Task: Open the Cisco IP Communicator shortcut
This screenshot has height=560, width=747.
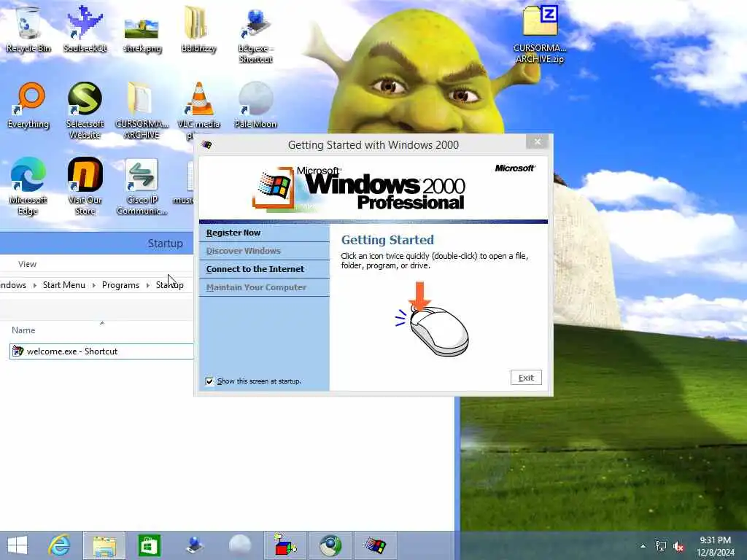Action: 142,187
